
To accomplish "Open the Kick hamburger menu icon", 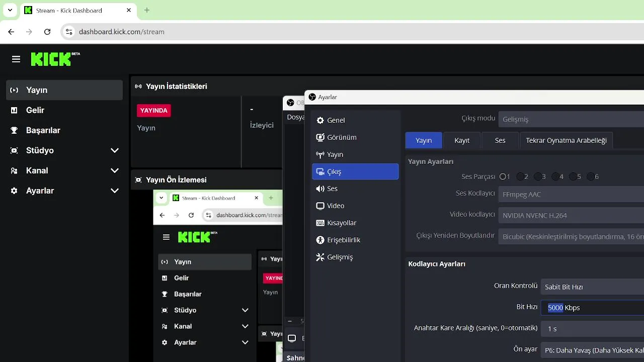I will pos(16,59).
